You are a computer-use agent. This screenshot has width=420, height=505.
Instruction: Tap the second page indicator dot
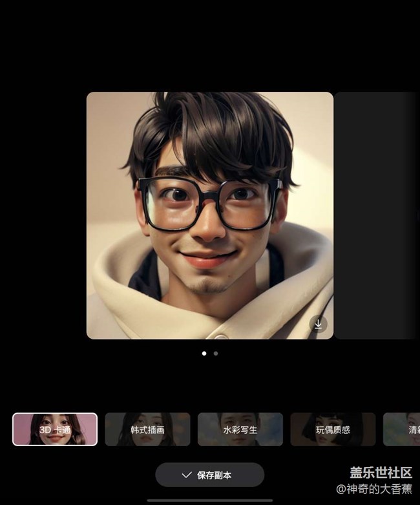[216, 354]
